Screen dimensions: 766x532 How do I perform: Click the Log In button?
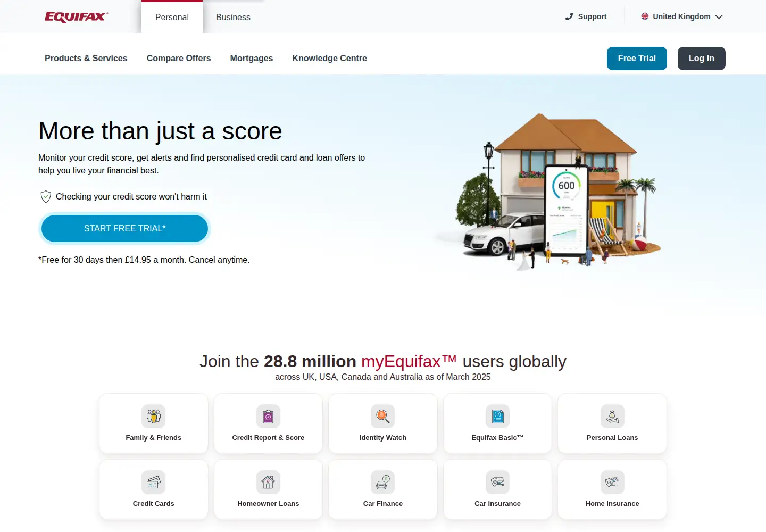click(702, 59)
